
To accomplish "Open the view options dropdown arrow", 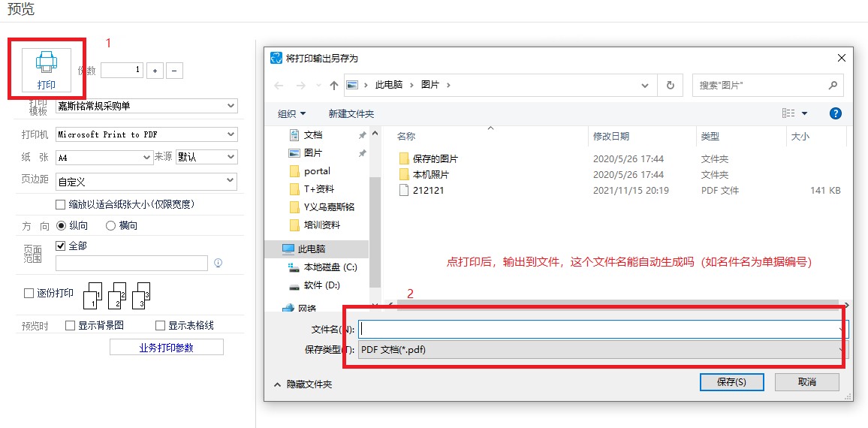I will [804, 113].
